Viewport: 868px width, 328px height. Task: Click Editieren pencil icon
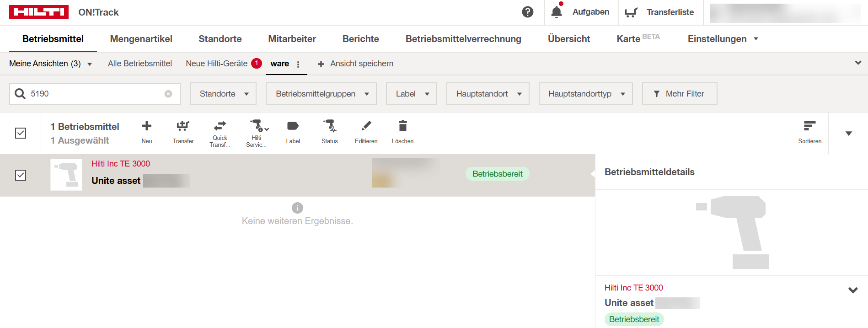point(366,132)
